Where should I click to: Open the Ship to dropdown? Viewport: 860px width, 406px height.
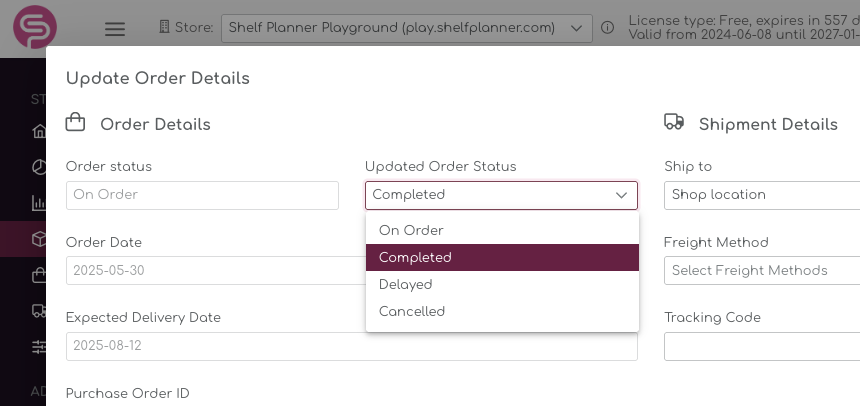point(762,195)
